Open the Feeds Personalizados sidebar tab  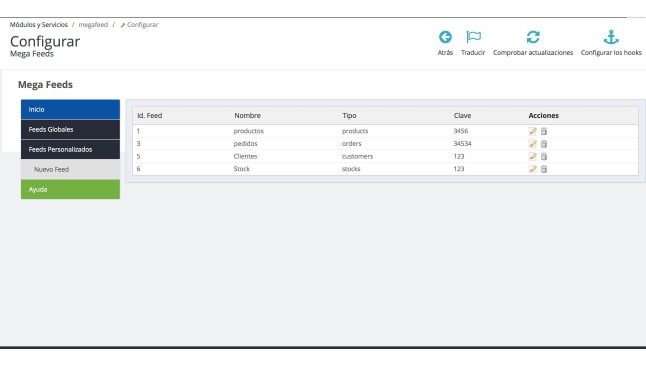[x=70, y=149]
